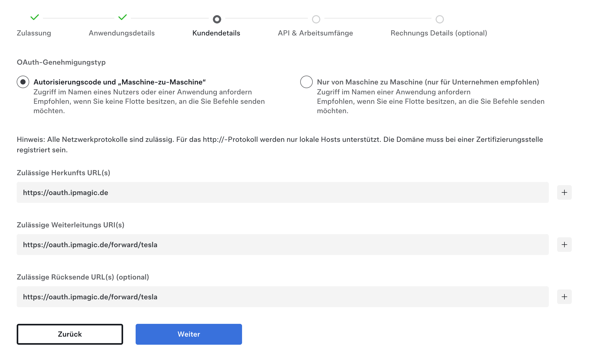Click the green checkmark above Zulassung
Image resolution: width=602 pixels, height=364 pixels.
(34, 17)
